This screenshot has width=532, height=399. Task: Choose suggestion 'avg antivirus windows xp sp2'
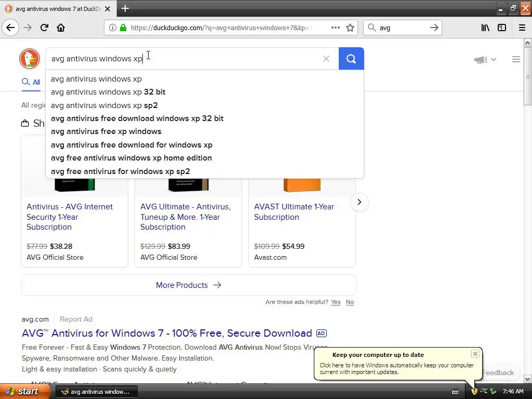point(205,105)
